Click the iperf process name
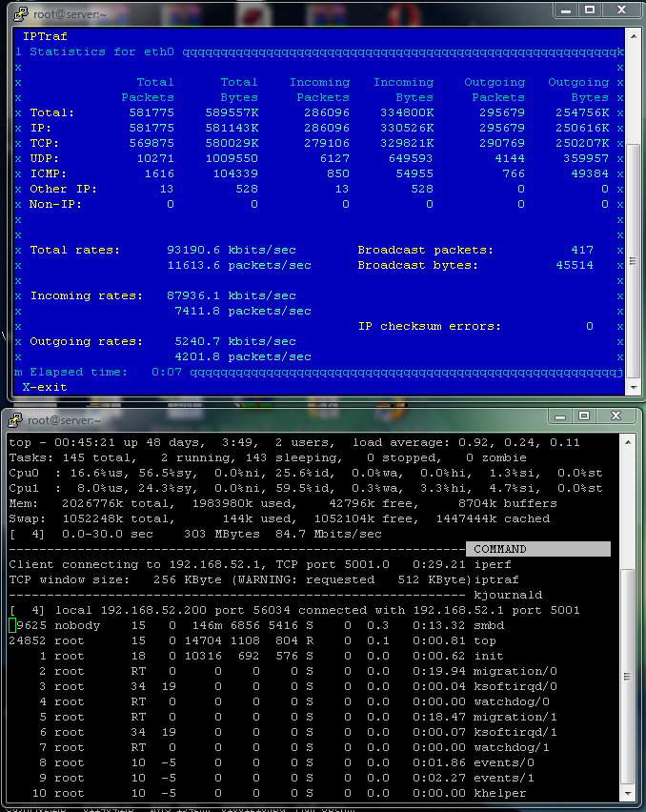This screenshot has width=646, height=812. pyautogui.click(x=493, y=564)
